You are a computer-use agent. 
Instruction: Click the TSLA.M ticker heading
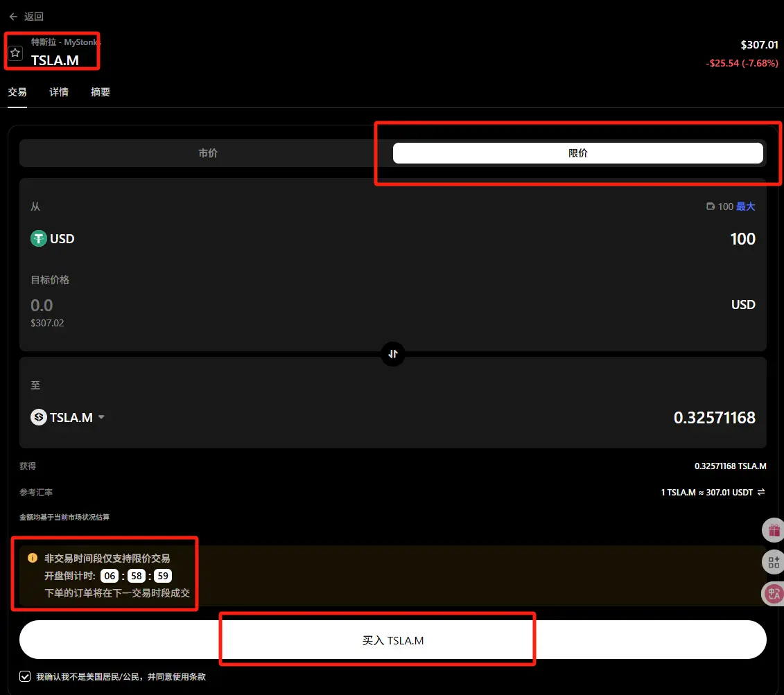pos(55,60)
